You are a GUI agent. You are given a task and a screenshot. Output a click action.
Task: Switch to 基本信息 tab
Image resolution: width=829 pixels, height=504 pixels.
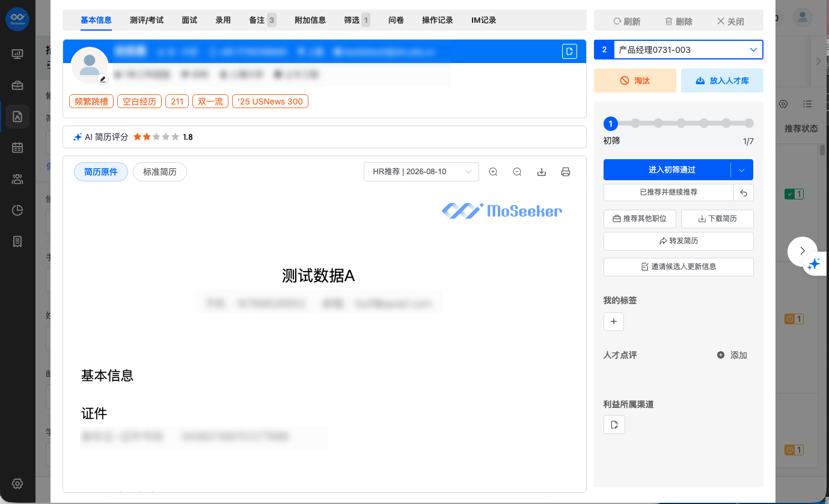pos(96,20)
